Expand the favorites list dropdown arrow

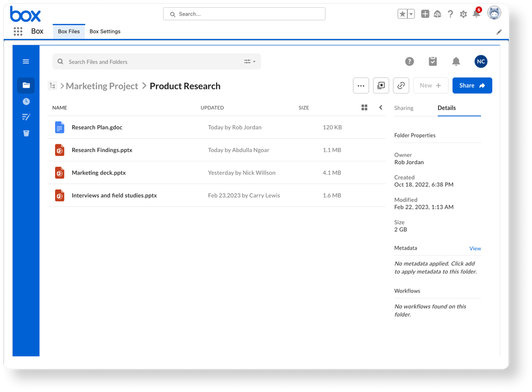pyautogui.click(x=411, y=14)
